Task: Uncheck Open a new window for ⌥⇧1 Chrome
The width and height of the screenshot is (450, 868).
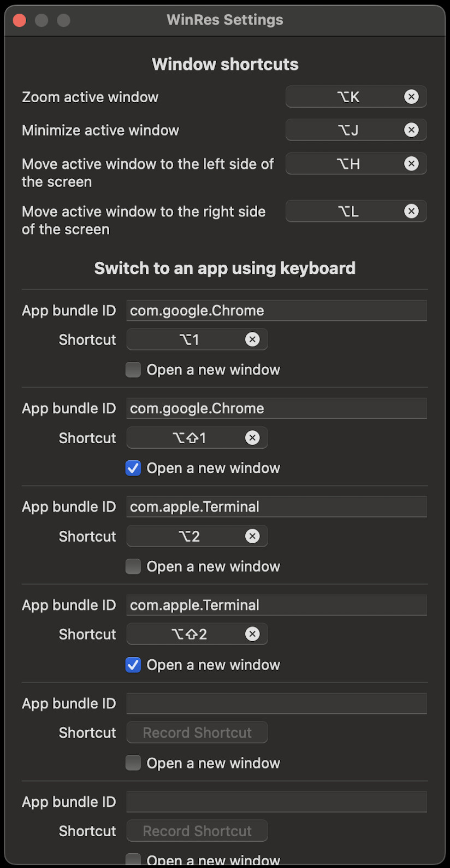Action: (133, 468)
